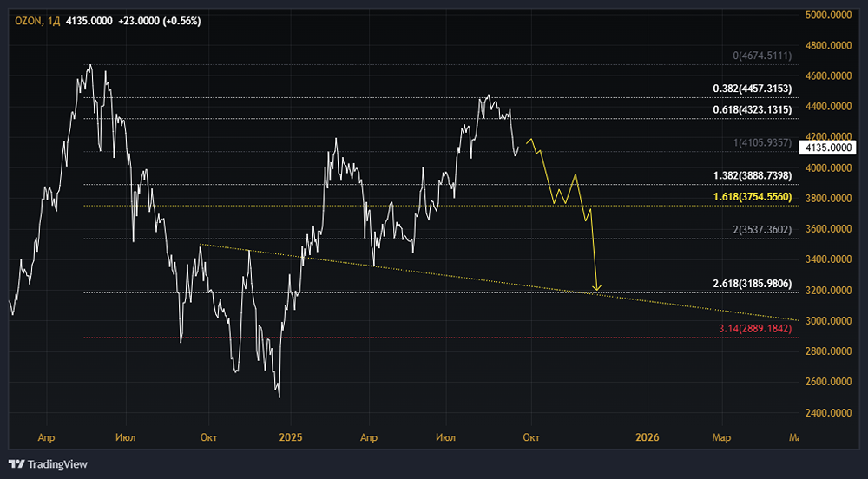Click the Окт 2025 date label

tap(531, 437)
